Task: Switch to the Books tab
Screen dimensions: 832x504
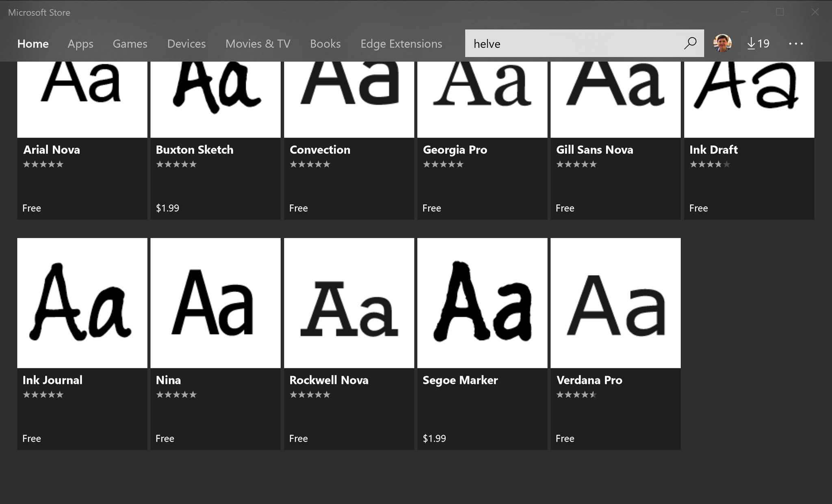Action: [x=325, y=43]
